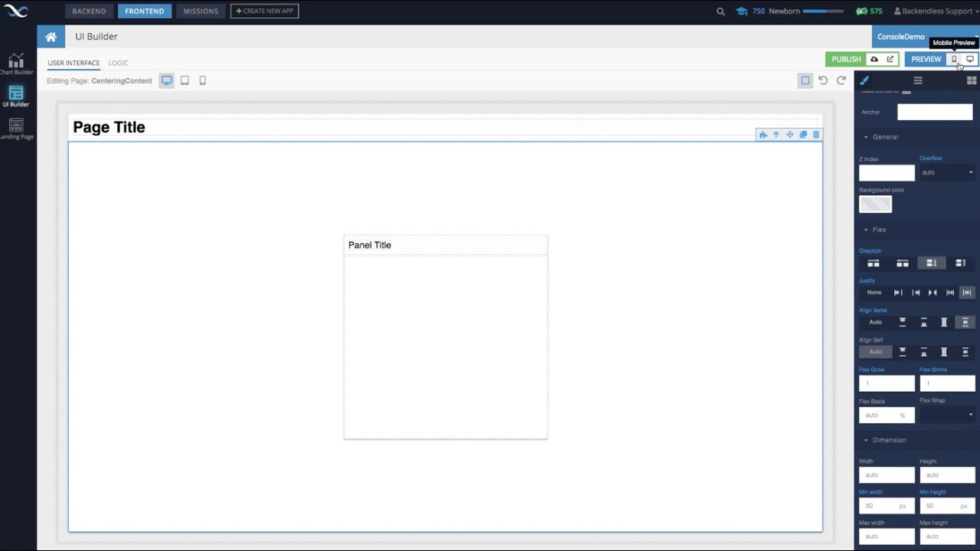Set flex direction to column reverse

[x=961, y=263]
